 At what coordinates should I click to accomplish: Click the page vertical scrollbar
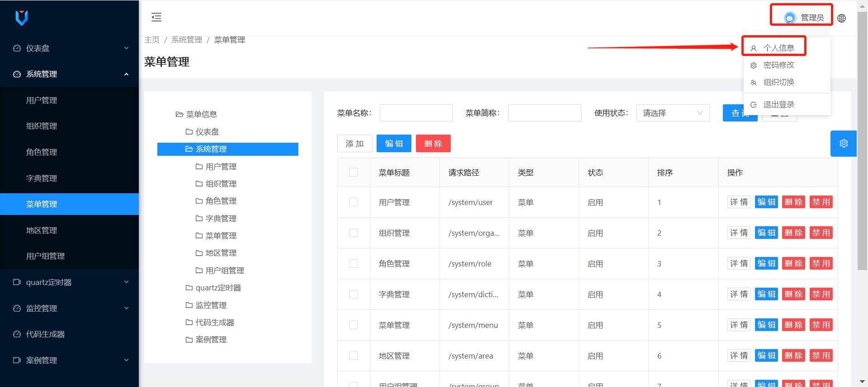(x=863, y=141)
